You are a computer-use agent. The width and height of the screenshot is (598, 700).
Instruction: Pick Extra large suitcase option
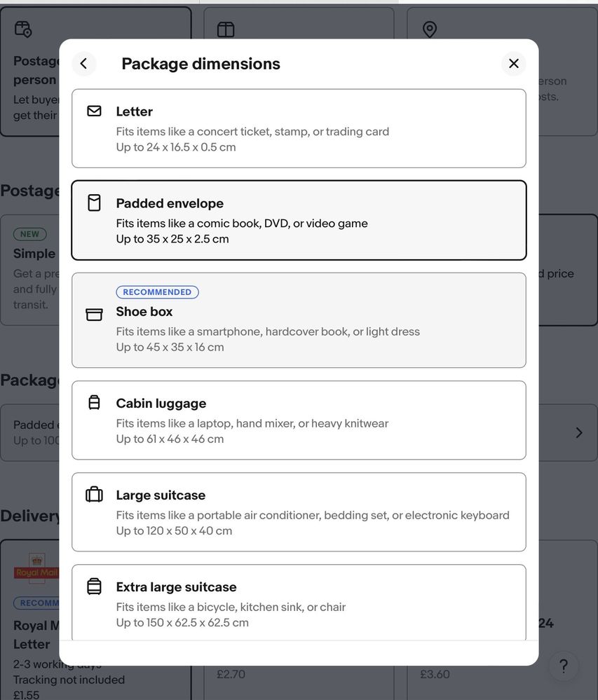299,603
